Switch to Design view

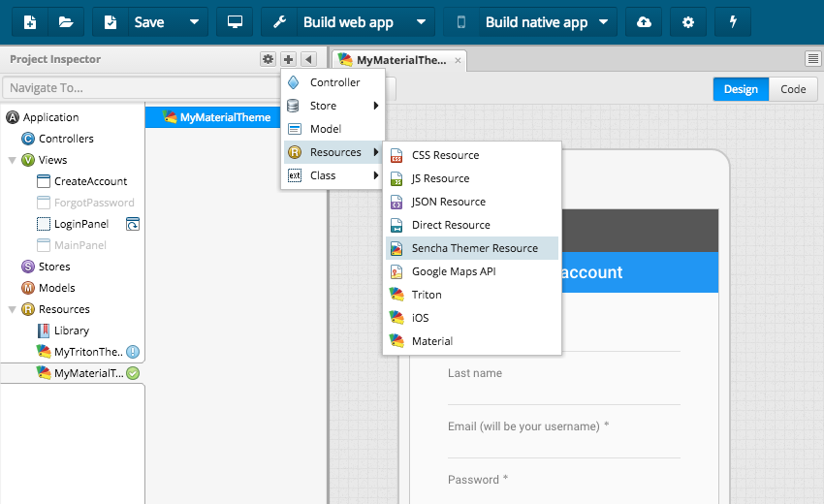tap(741, 89)
